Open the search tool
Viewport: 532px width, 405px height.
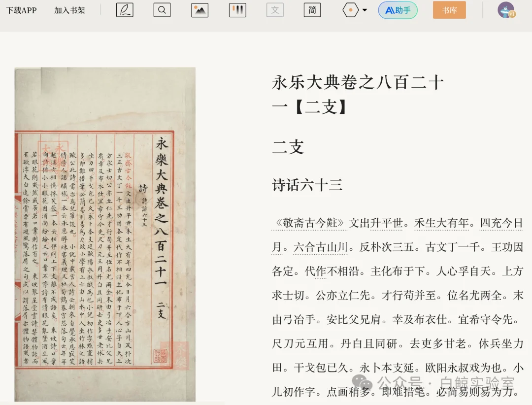pos(162,10)
